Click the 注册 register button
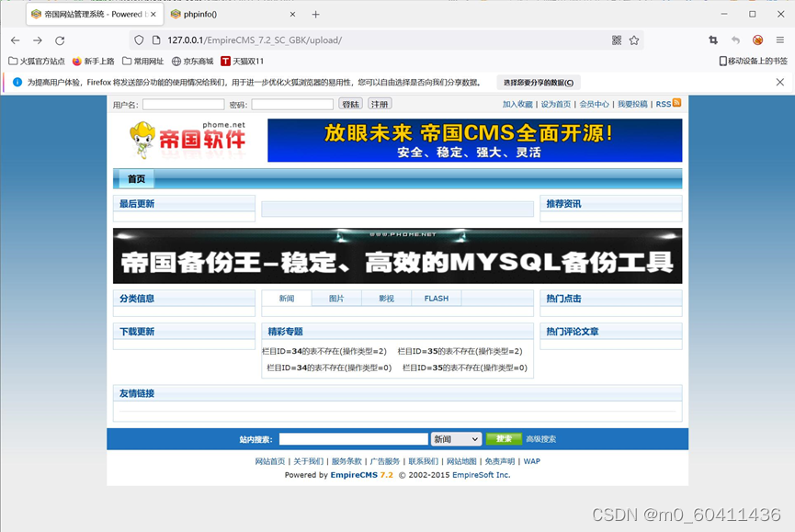The image size is (795, 532). pos(380,104)
